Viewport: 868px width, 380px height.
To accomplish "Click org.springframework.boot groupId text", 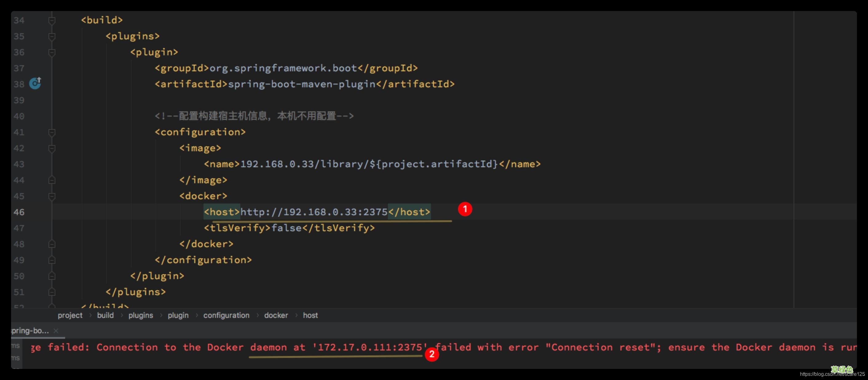I will pos(283,68).
